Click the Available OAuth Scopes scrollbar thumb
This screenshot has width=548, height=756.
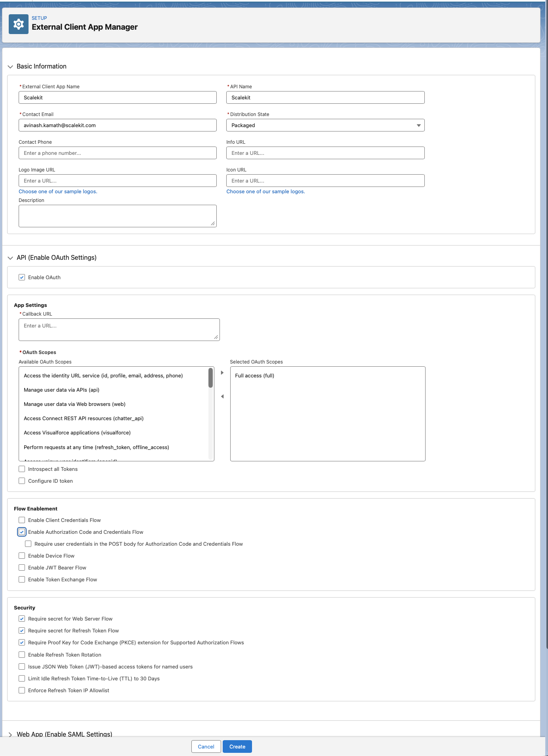pos(211,378)
